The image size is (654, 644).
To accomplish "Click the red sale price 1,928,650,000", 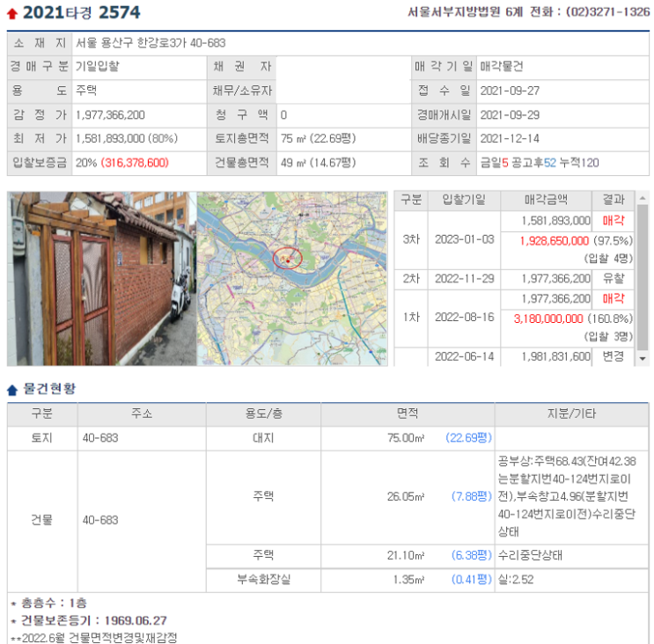I will [555, 241].
